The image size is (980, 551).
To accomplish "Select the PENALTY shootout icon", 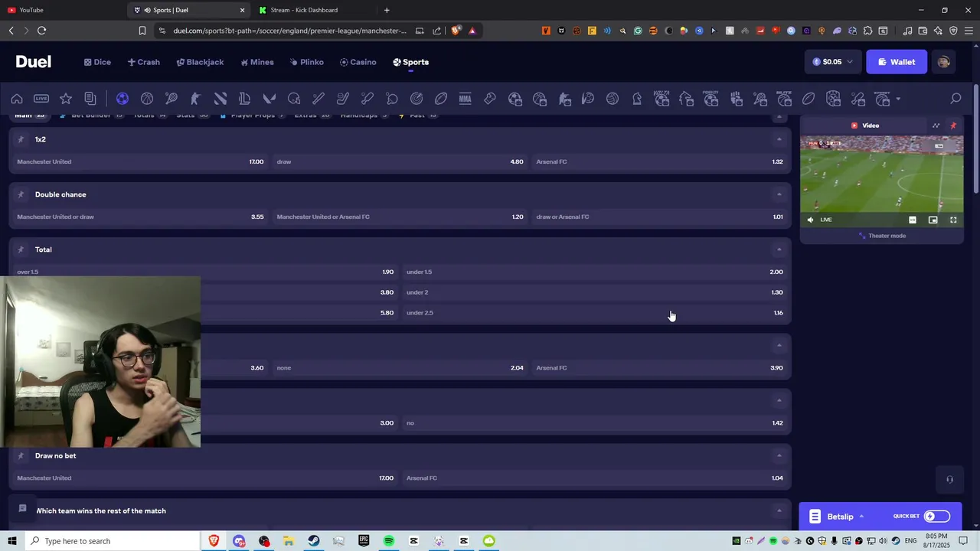I will tap(711, 99).
